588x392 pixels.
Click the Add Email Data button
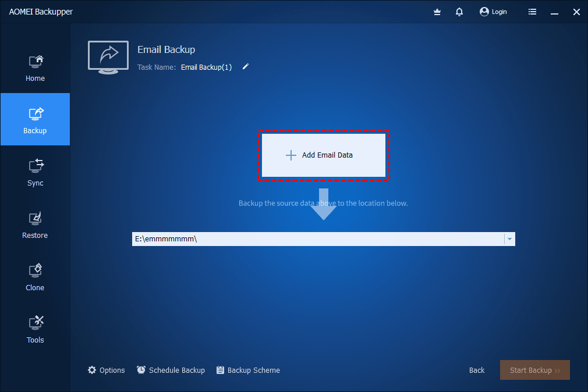point(323,155)
